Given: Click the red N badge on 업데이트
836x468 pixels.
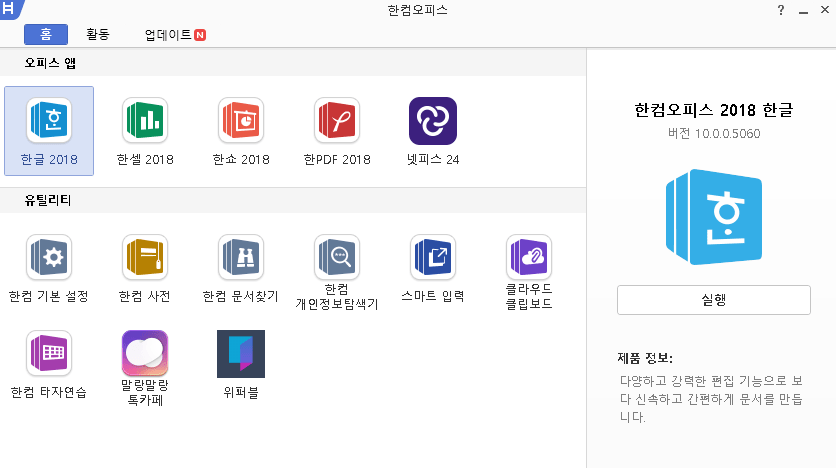Looking at the screenshot, I should 200,35.
